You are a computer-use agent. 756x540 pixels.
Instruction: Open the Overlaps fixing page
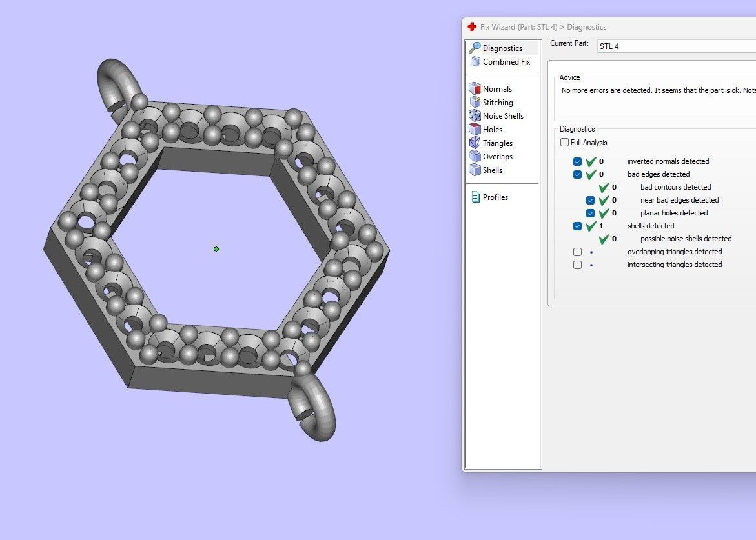(x=498, y=157)
